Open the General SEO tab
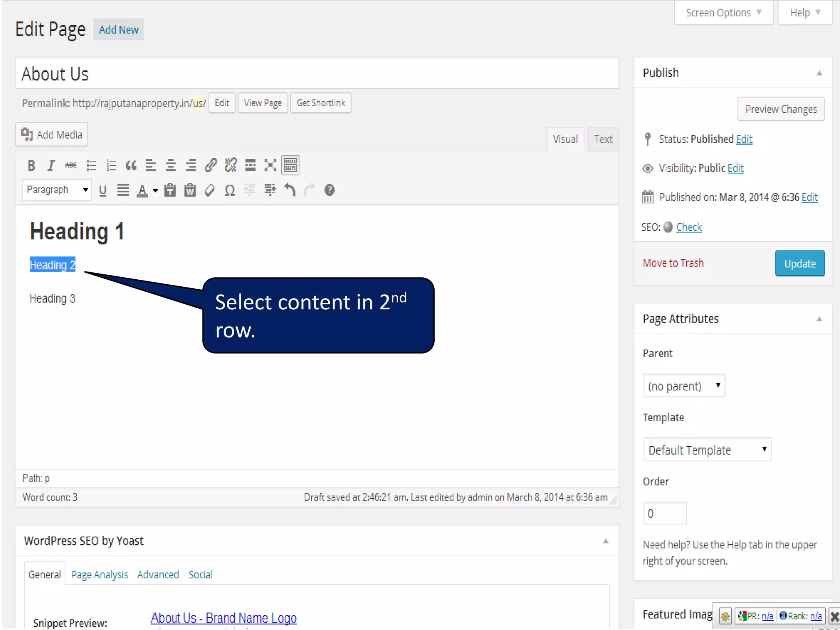Screen dimensions: 840x630 pos(45,575)
